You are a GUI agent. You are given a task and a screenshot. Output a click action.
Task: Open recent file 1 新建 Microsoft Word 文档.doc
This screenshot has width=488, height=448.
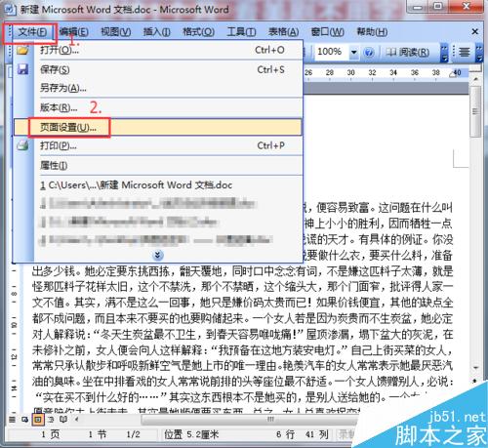(x=157, y=185)
